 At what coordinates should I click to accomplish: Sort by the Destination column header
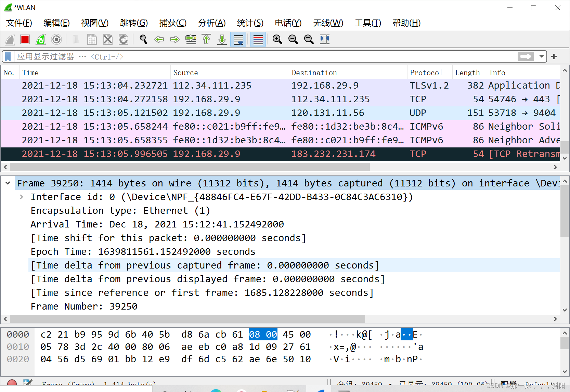click(348, 73)
